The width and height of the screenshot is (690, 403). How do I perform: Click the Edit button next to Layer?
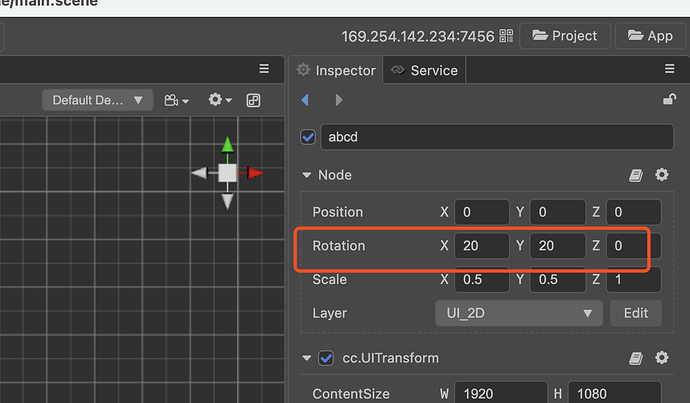tap(636, 313)
